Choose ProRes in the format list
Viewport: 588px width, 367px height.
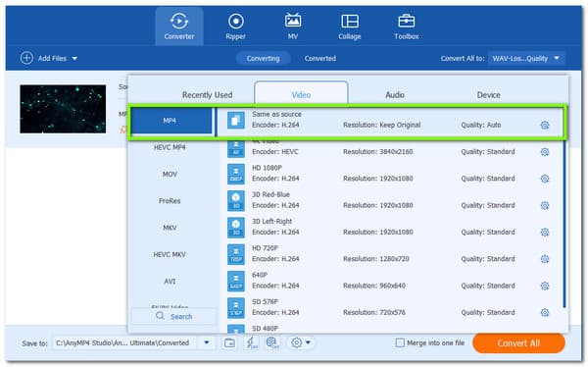coord(170,201)
